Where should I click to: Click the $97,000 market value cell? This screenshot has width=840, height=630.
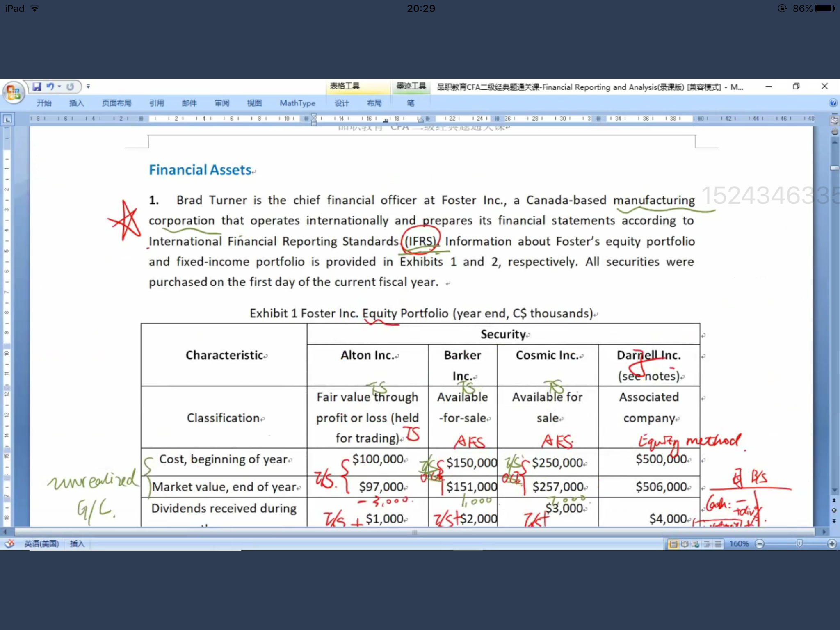click(381, 487)
